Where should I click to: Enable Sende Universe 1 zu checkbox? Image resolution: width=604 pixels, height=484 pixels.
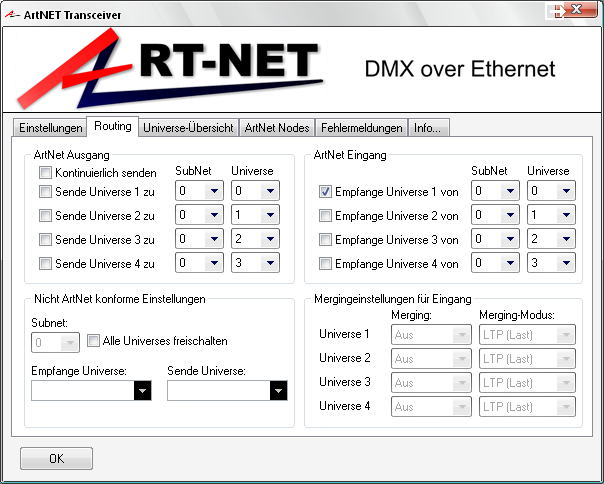click(x=45, y=191)
